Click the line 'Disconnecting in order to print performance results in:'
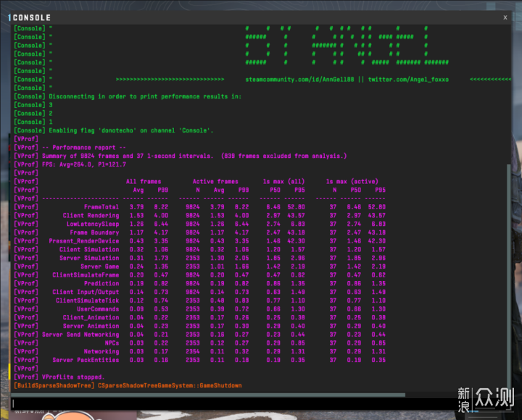The width and height of the screenshot is (522, 420). click(x=145, y=96)
